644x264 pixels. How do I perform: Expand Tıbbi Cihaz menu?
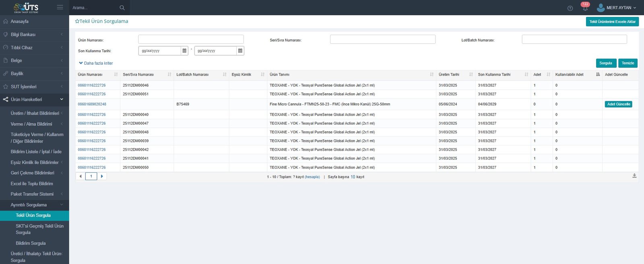34,47
